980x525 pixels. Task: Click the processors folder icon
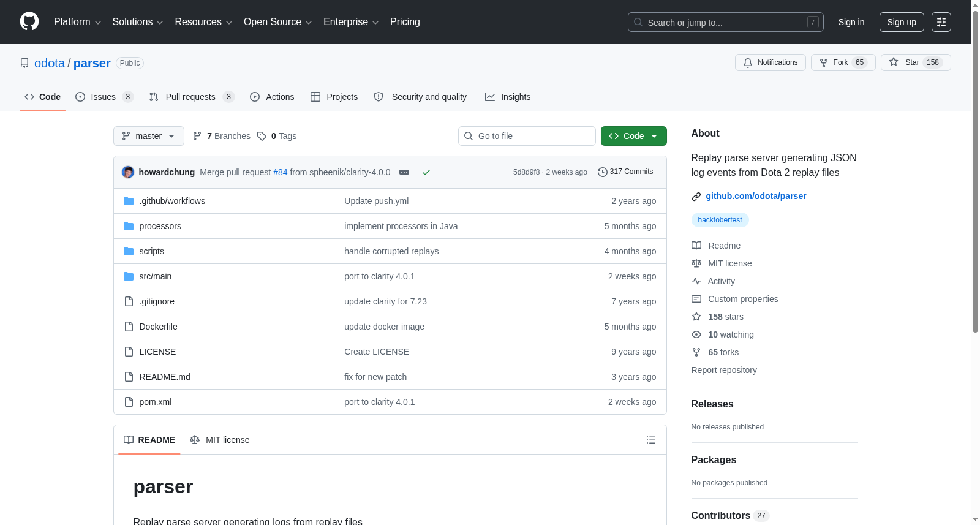pyautogui.click(x=129, y=226)
